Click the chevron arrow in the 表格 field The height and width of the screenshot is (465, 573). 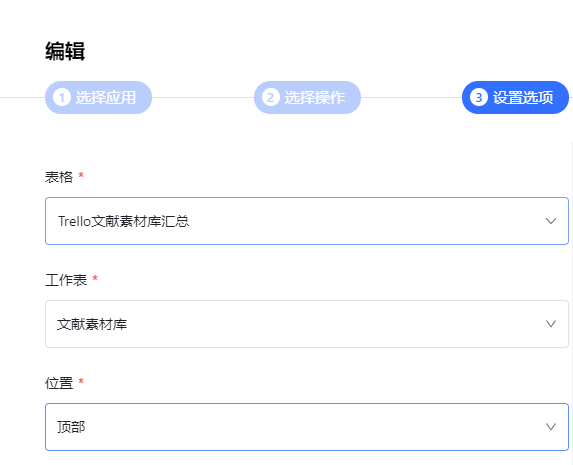[551, 221]
